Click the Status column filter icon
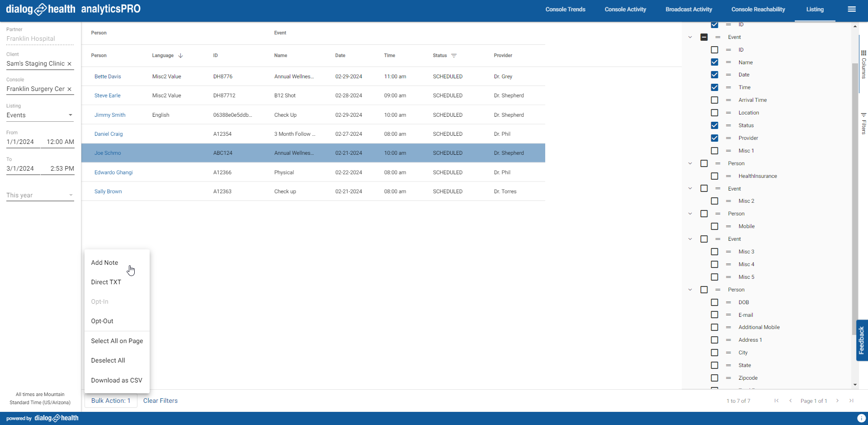 point(454,56)
